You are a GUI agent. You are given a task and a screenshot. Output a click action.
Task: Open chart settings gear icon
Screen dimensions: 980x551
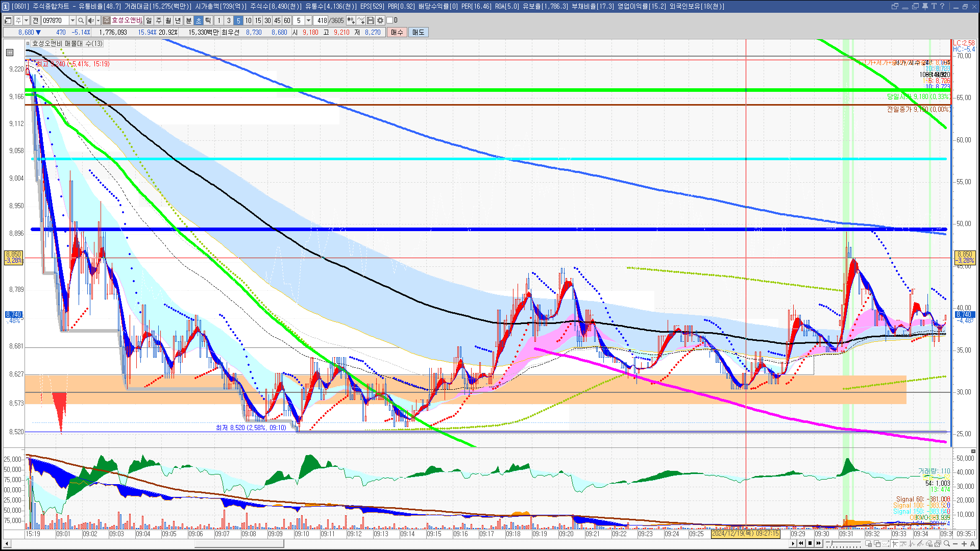coord(380,20)
